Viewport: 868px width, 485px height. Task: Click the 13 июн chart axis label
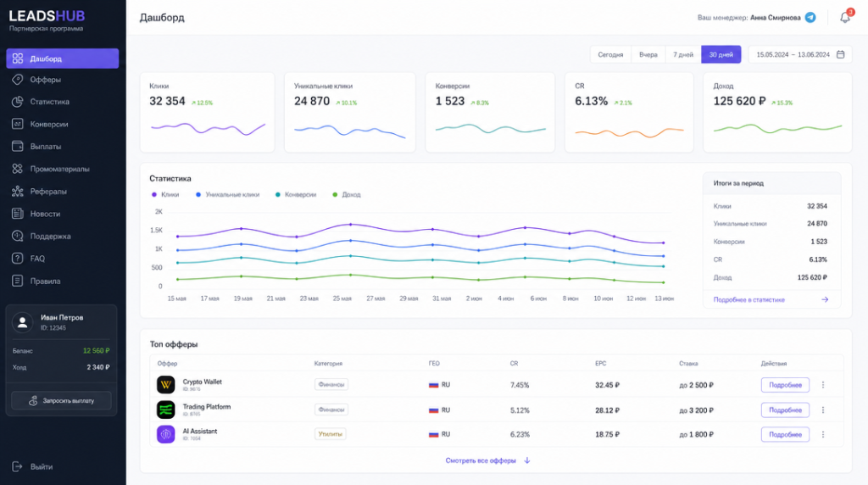point(664,298)
